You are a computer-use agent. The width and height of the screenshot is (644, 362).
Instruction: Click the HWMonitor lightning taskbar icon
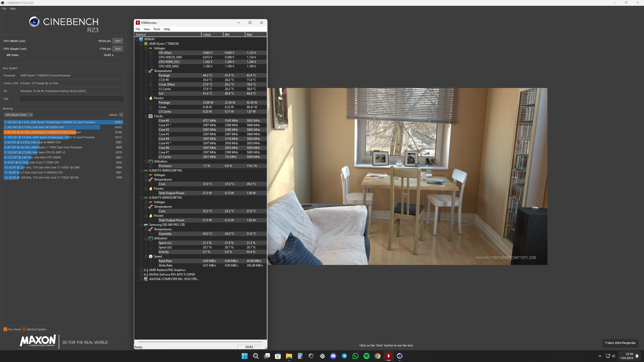pyautogui.click(x=388, y=356)
